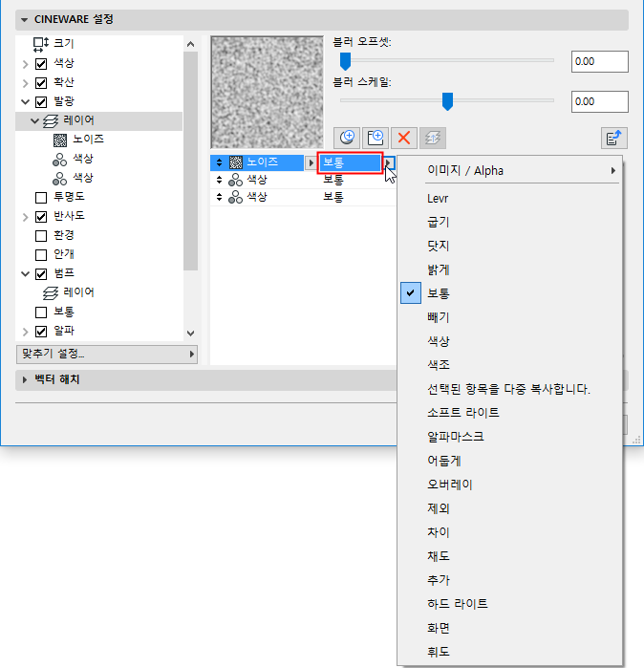This screenshot has height=668, width=644.
Task: Choose 추가 blend mode
Action: [x=509, y=580]
